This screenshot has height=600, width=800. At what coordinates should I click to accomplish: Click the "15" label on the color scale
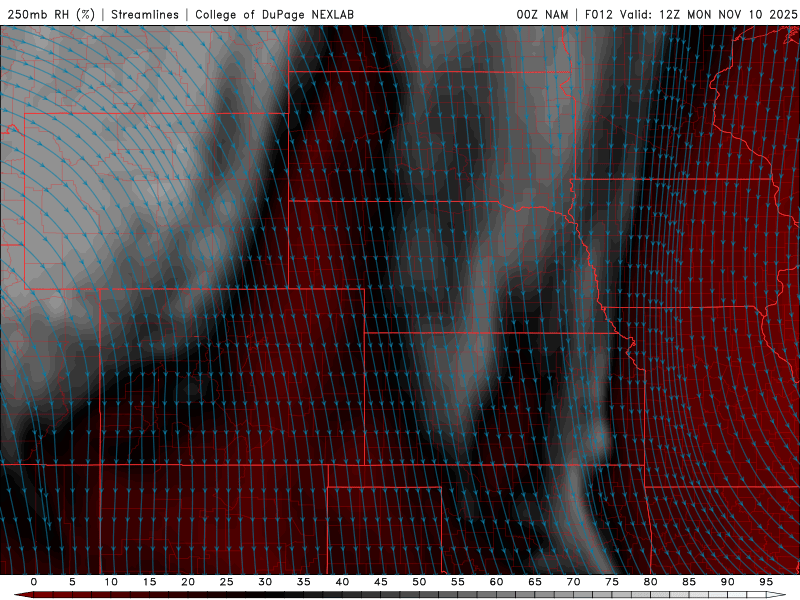pyautogui.click(x=149, y=582)
